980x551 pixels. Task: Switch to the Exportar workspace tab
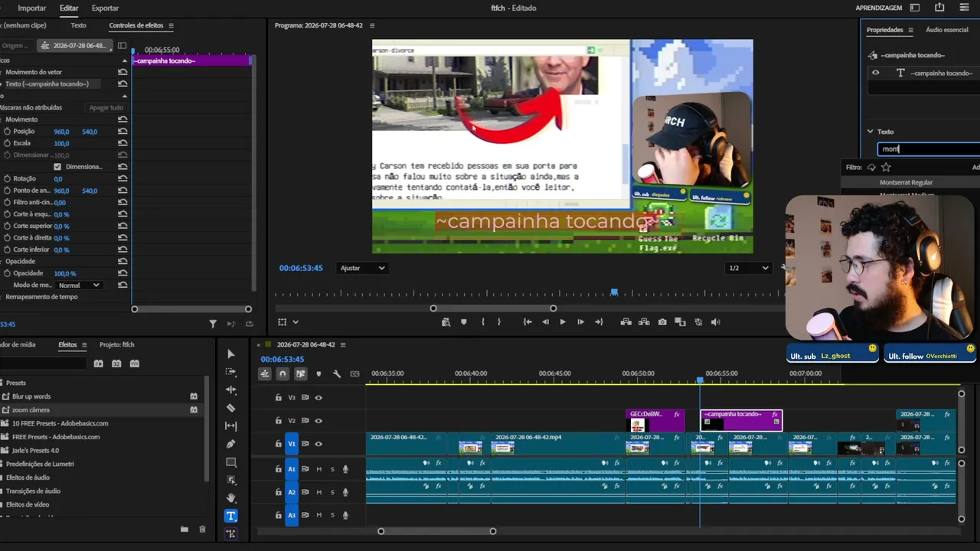(105, 8)
